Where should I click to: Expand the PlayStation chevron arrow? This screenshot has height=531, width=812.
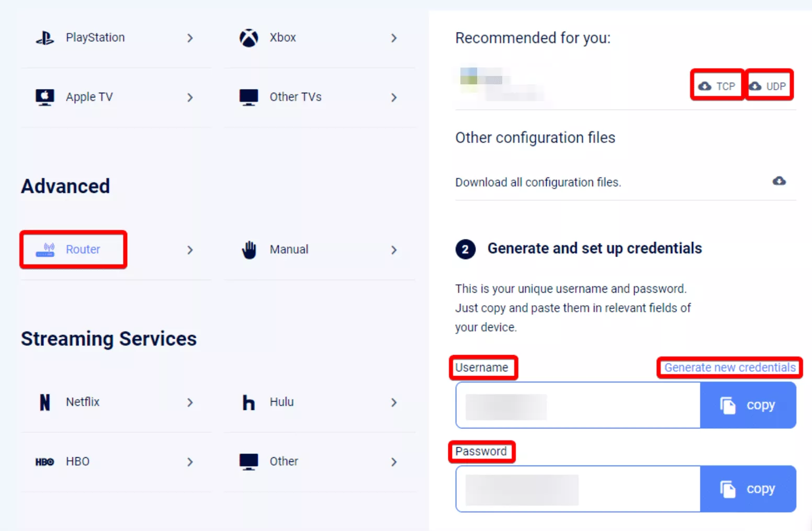[190, 38]
